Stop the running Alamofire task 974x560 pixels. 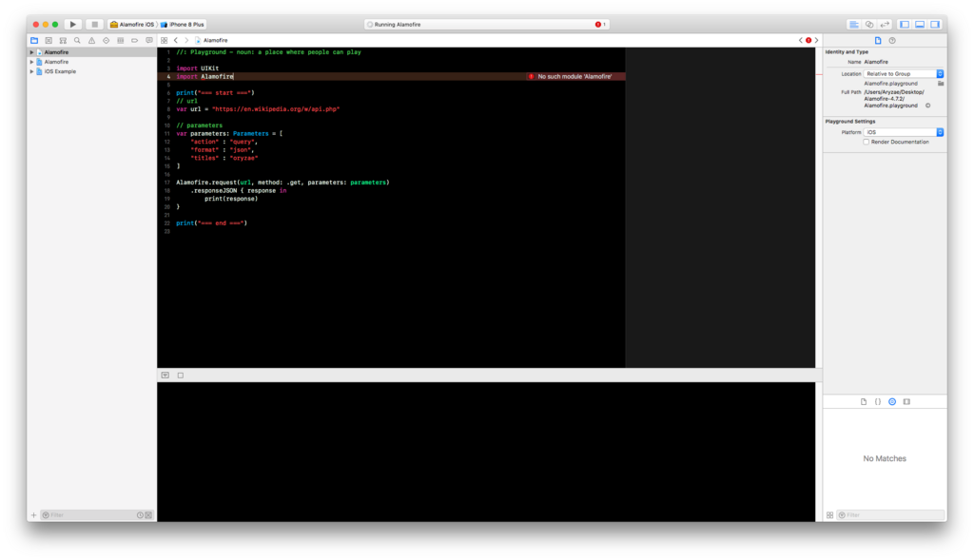pos(94,24)
